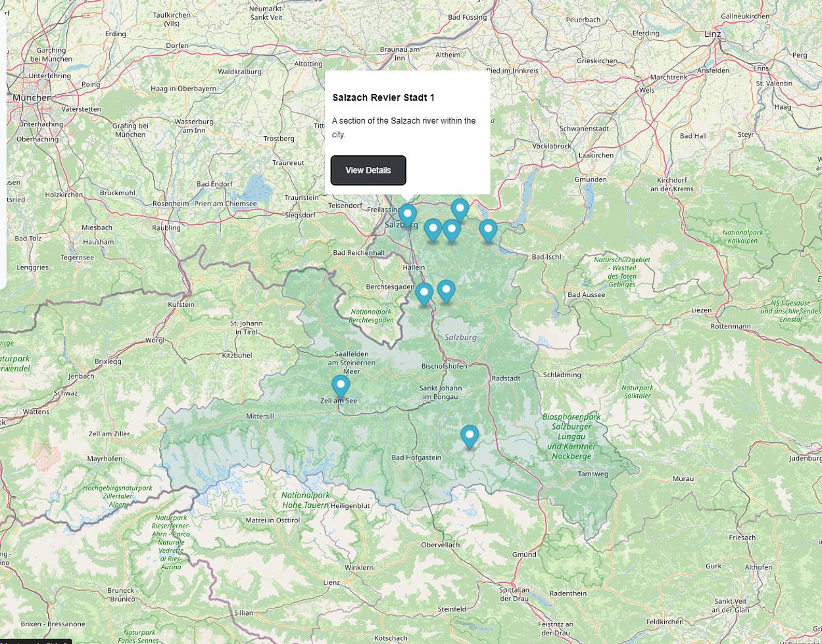Screen dimensions: 822x644
Task: Click the Nationalpark Hohe Tauern label
Action: click(x=306, y=500)
